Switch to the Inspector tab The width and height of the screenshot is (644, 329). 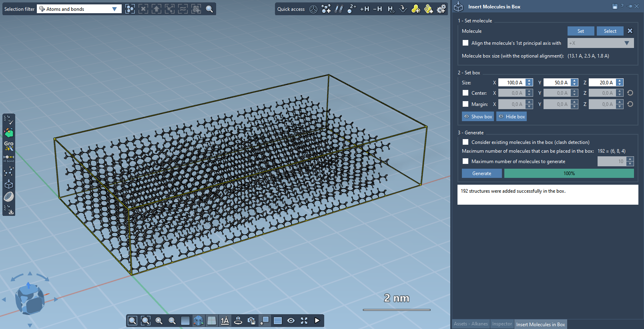coord(502,324)
